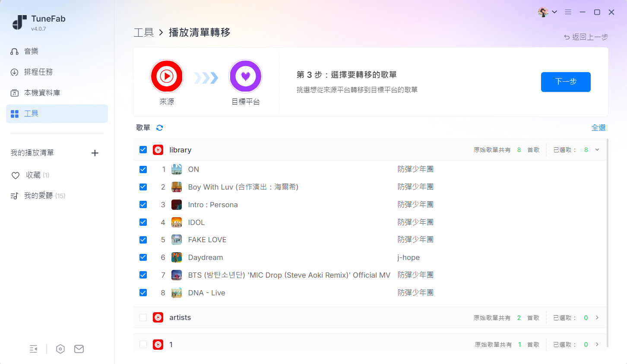Click 工具 in the breadcrumb navigation
The image size is (627, 364).
coord(144,32)
